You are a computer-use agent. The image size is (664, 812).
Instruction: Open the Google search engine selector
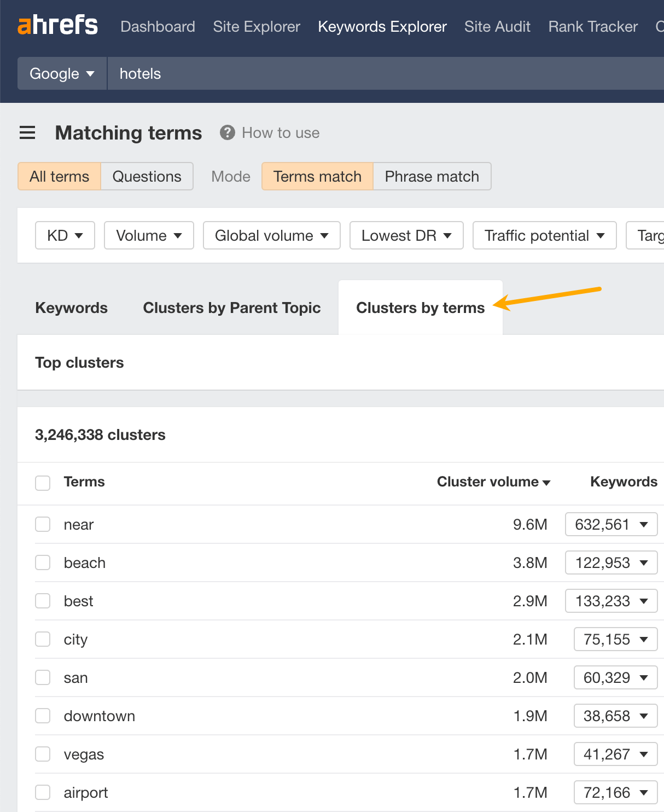[61, 73]
